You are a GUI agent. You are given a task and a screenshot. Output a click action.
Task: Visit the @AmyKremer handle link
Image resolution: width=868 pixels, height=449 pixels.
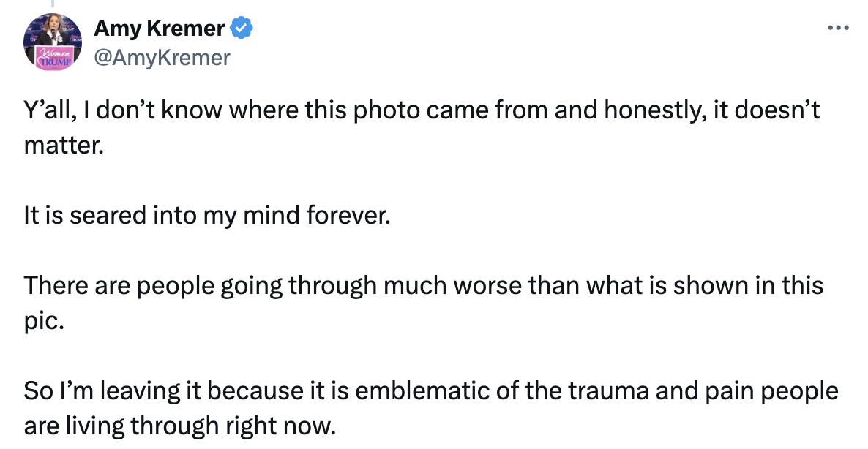pyautogui.click(x=162, y=58)
